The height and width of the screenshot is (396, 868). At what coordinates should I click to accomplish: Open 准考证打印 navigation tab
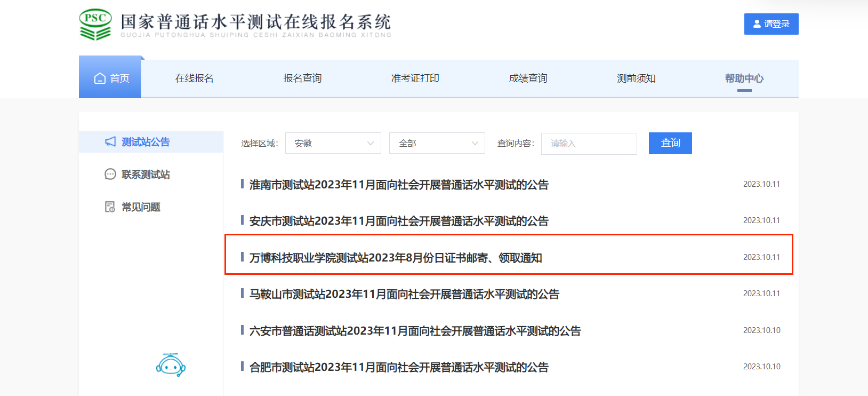point(415,78)
